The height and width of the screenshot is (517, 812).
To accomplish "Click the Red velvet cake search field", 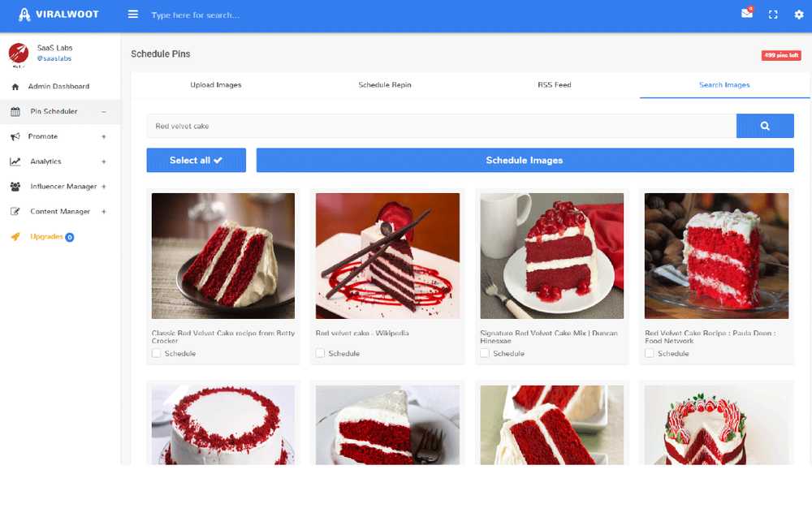I will tap(441, 126).
